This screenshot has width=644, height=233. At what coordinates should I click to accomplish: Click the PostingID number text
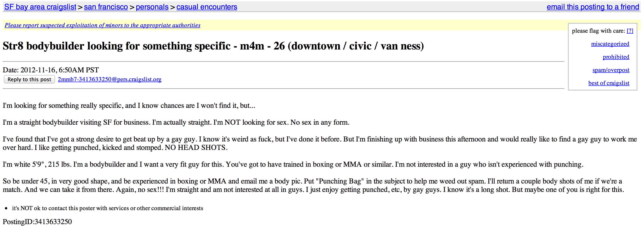pos(37,222)
